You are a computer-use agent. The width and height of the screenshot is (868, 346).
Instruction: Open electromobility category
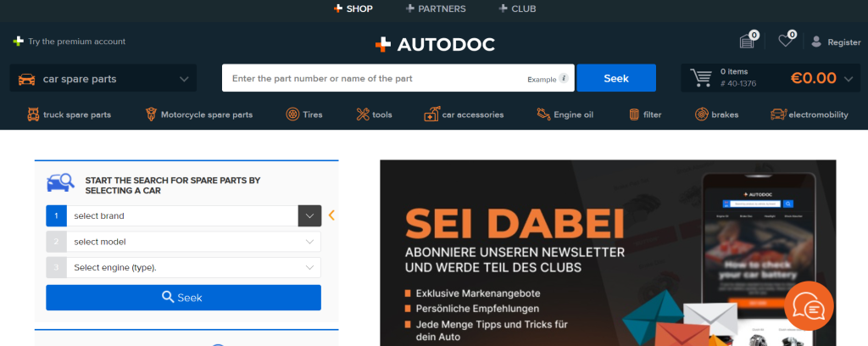(810, 114)
